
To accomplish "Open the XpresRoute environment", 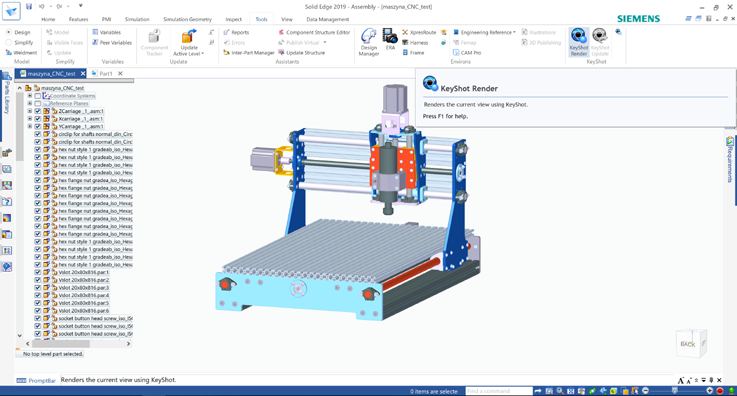I will (x=419, y=32).
